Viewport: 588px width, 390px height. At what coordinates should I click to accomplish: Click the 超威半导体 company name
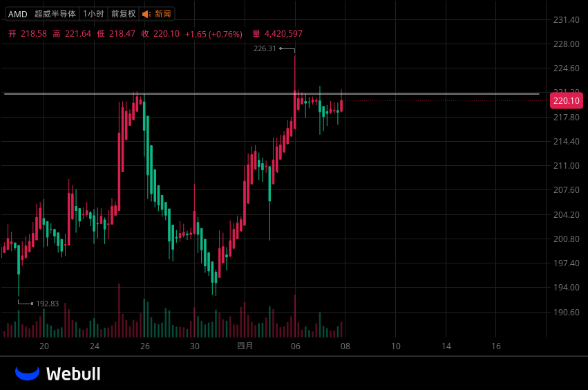[55, 14]
